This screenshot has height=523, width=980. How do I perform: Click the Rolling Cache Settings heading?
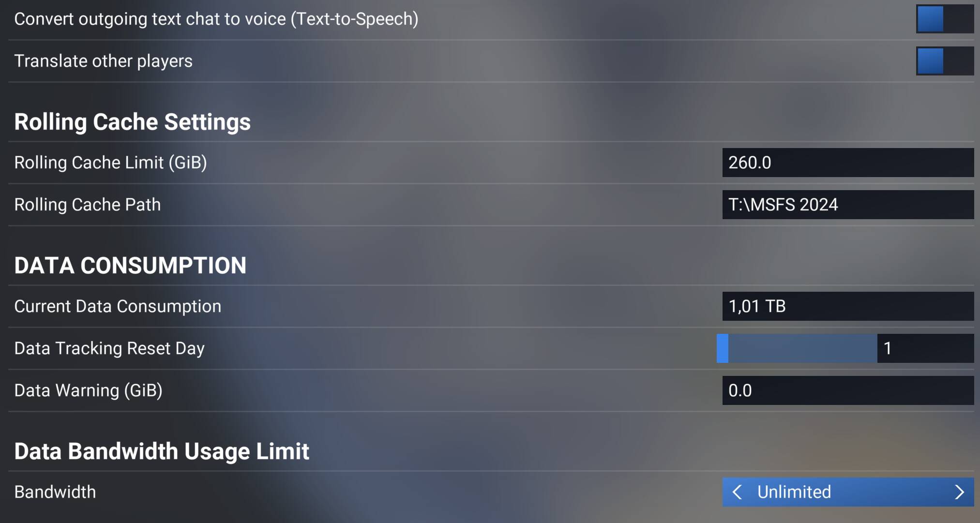(132, 122)
